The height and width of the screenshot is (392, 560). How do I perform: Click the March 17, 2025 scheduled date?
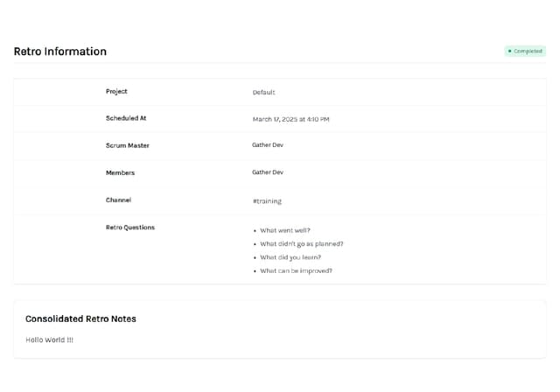(290, 119)
